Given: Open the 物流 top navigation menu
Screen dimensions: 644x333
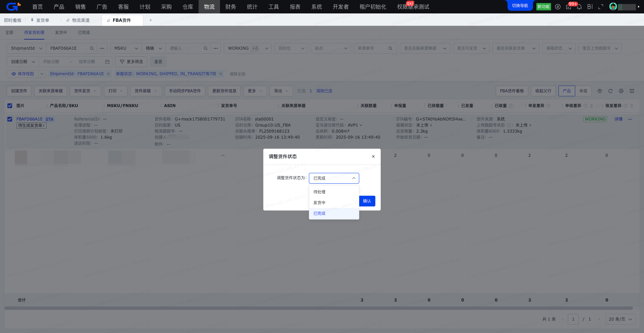Looking at the screenshot, I should (209, 7).
